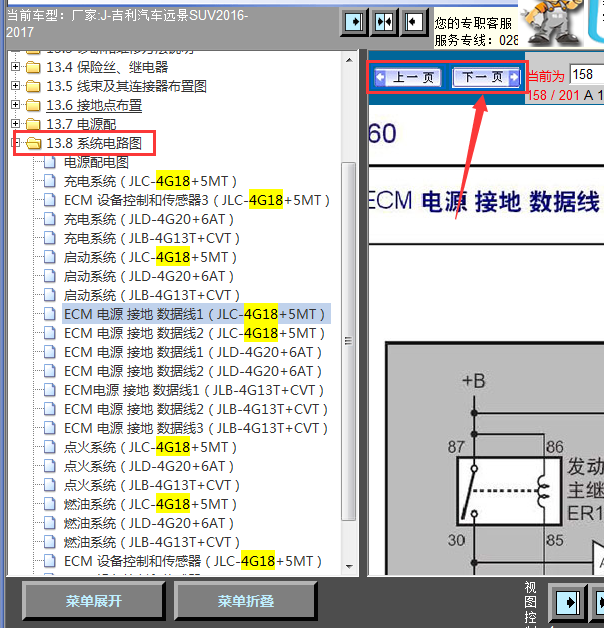Viewport: 604px width, 628px height.
Task: Click document icon of 充电系统 (JLC-4G18+5MT)
Action: pos(50,181)
